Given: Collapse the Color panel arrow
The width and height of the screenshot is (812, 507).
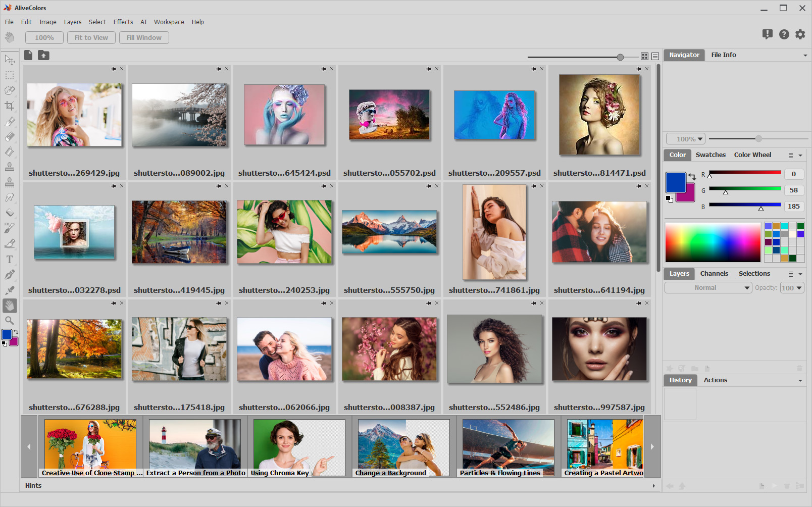Looking at the screenshot, I should click(800, 156).
